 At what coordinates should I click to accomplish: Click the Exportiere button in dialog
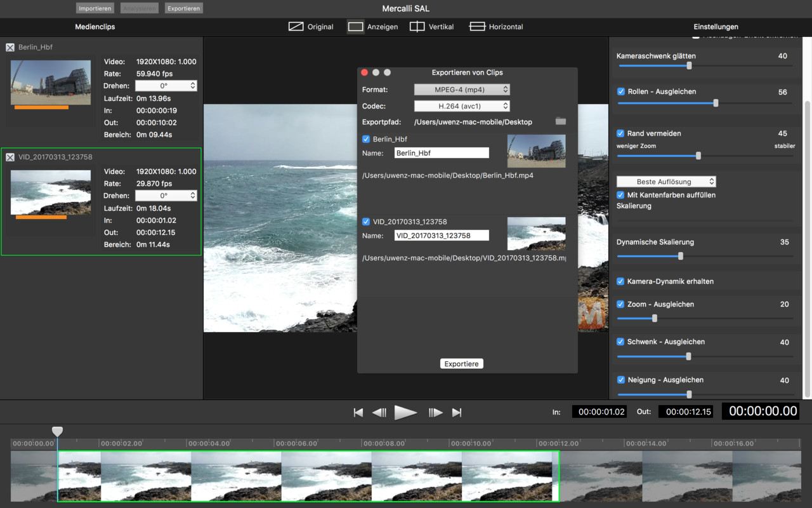(x=461, y=364)
